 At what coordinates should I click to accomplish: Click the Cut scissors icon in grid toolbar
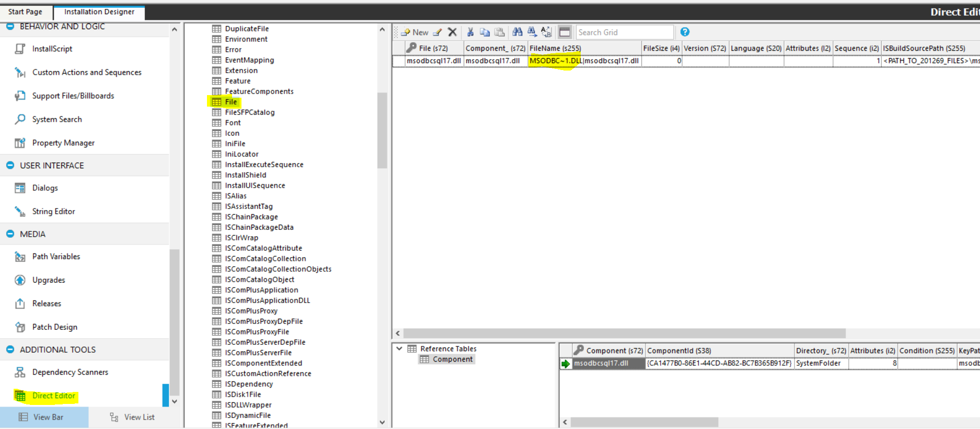coord(470,32)
